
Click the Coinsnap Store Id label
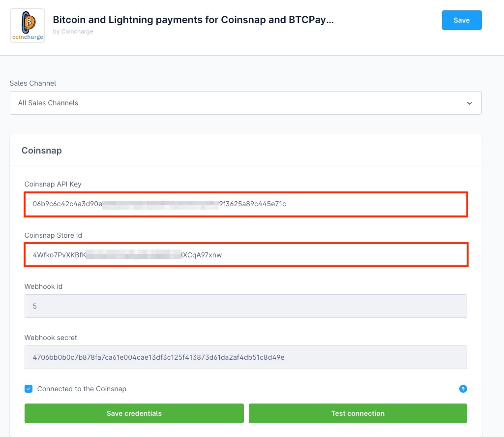pos(53,235)
